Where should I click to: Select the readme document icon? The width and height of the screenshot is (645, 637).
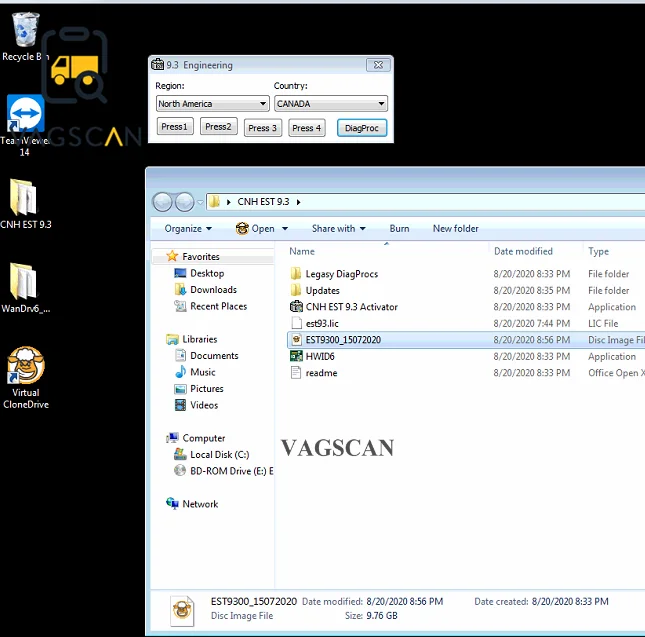click(x=296, y=373)
